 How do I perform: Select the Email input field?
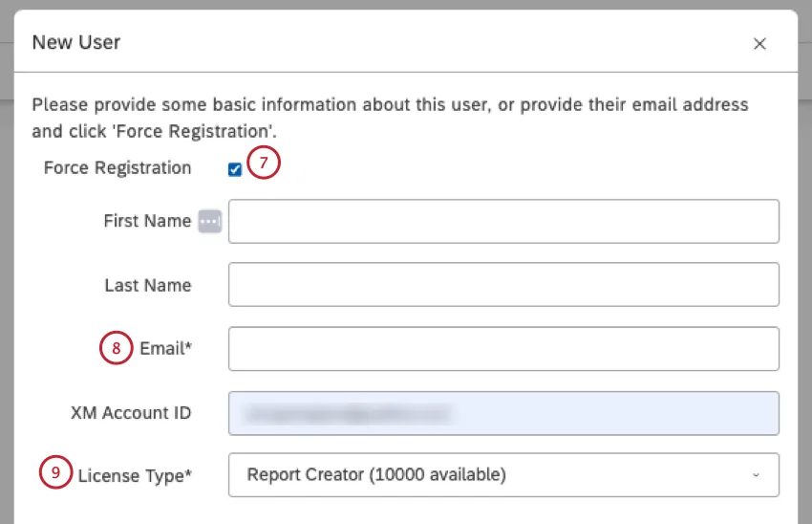tap(503, 349)
